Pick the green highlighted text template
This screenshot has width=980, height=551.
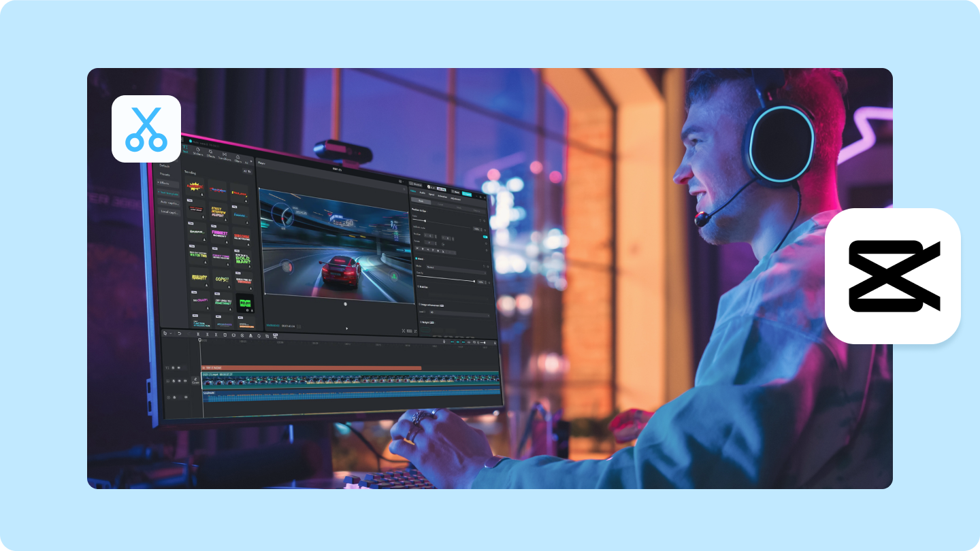(x=244, y=303)
